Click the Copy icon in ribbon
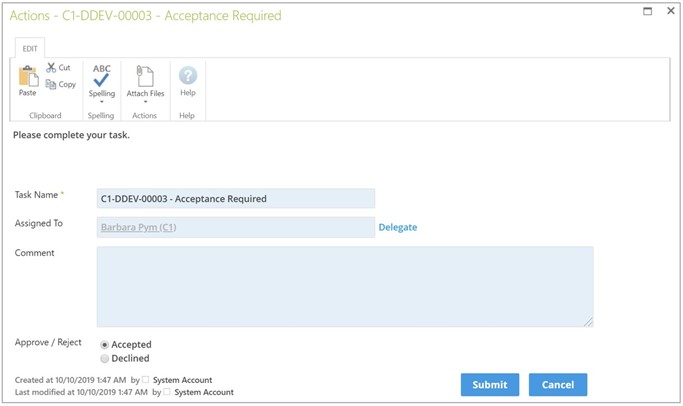 (51, 84)
